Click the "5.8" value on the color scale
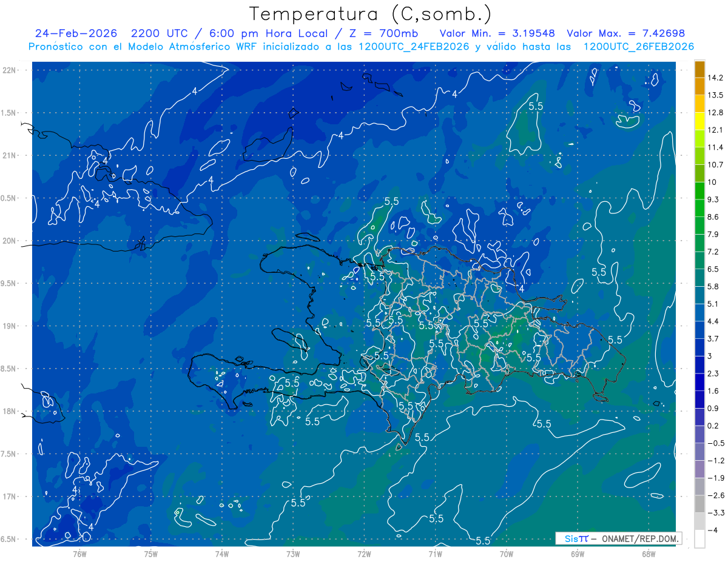The image size is (728, 562). click(714, 286)
